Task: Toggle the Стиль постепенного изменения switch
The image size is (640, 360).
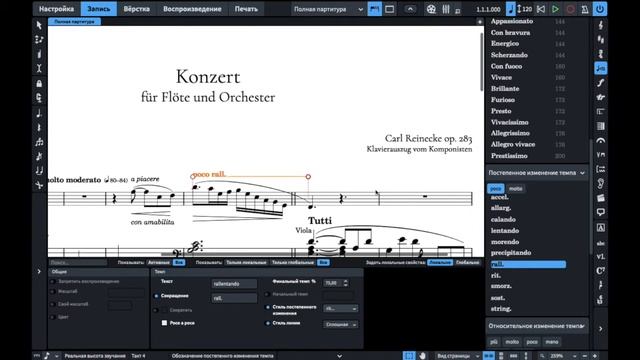Action: pos(267,307)
